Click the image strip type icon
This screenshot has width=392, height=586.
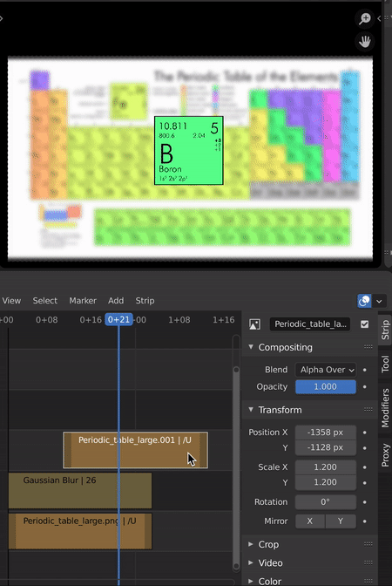[x=254, y=324]
